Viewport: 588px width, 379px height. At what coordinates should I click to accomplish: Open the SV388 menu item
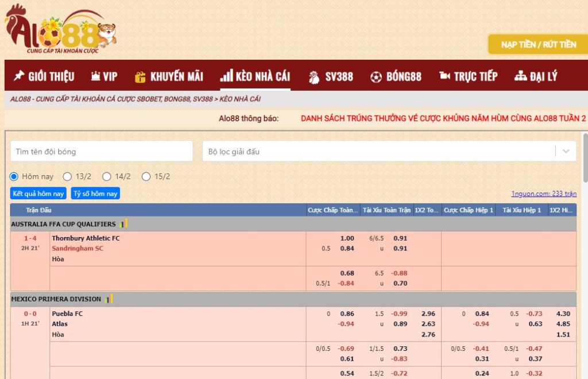point(331,77)
